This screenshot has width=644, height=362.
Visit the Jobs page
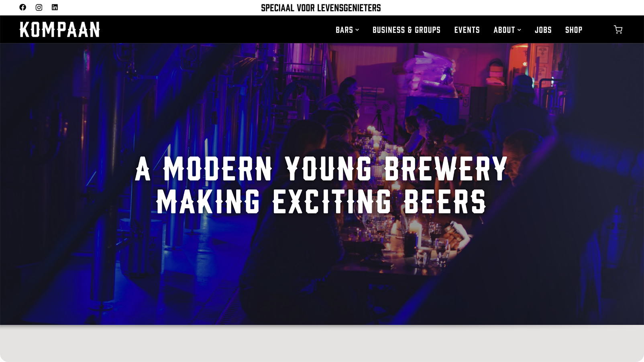pos(543,30)
